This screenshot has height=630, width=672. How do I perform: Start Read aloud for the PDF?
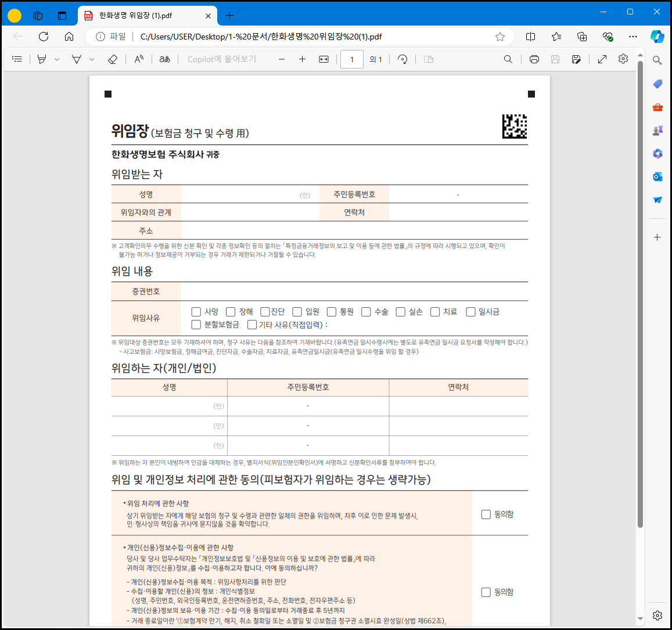pos(139,59)
